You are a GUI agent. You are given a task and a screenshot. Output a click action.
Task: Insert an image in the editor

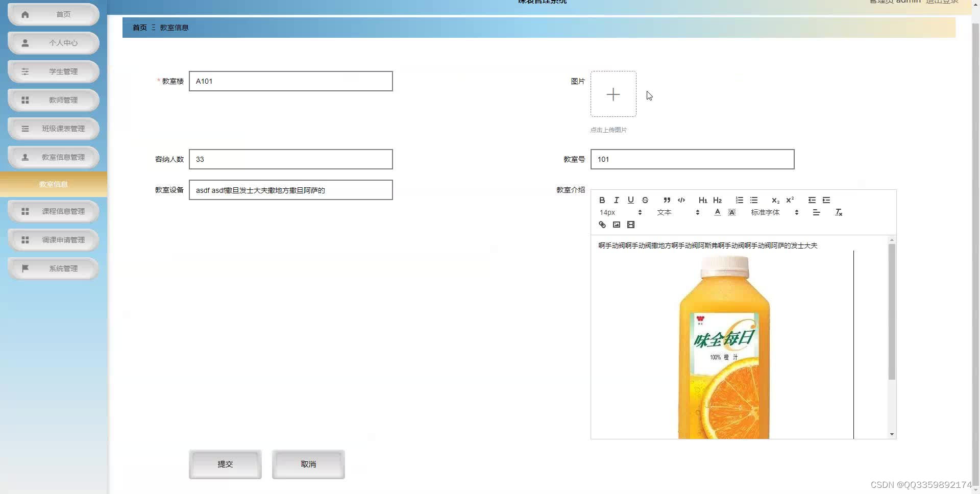[616, 225]
